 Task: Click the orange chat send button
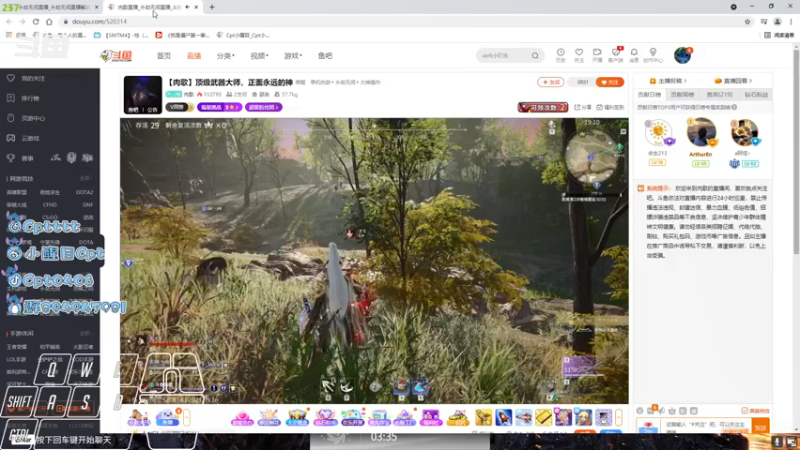[x=760, y=427]
